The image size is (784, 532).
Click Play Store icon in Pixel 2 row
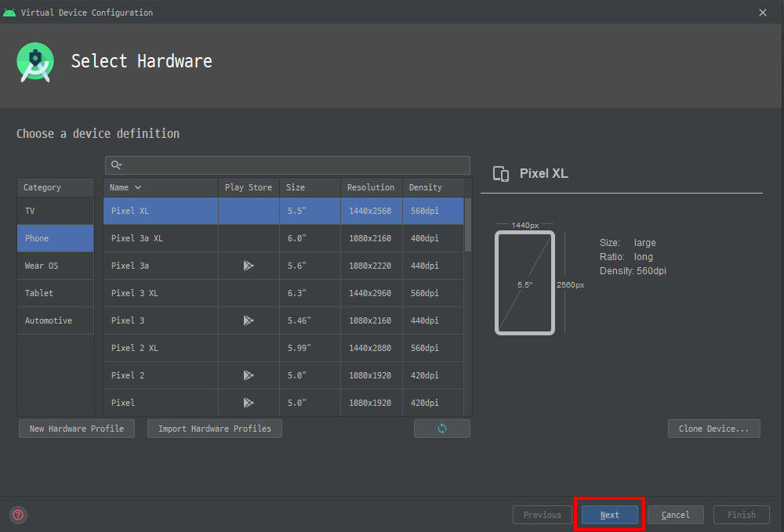(x=249, y=375)
